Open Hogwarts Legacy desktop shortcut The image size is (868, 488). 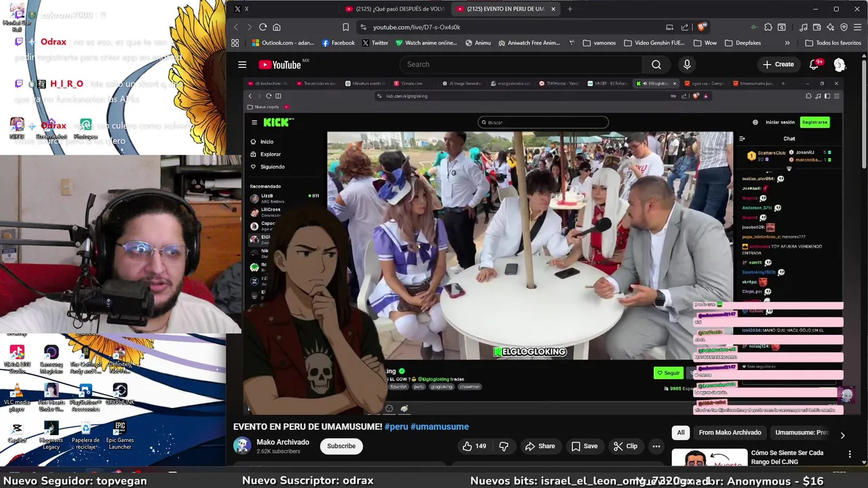pos(51,436)
